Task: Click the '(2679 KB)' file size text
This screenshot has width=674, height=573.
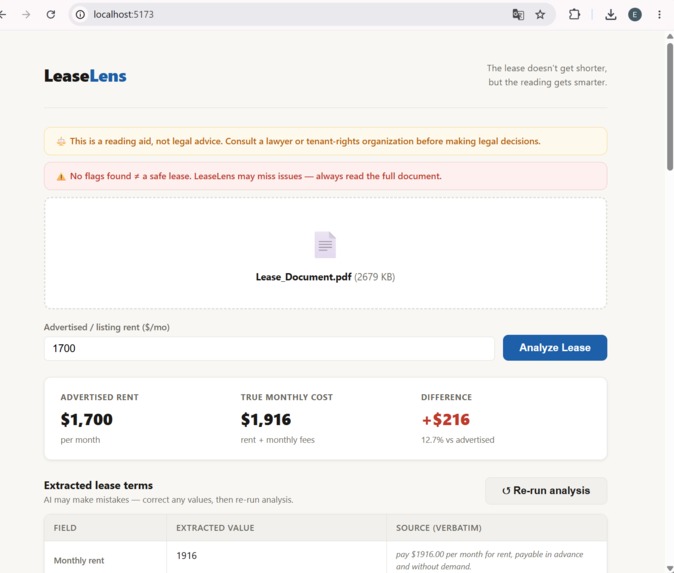Action: point(374,277)
